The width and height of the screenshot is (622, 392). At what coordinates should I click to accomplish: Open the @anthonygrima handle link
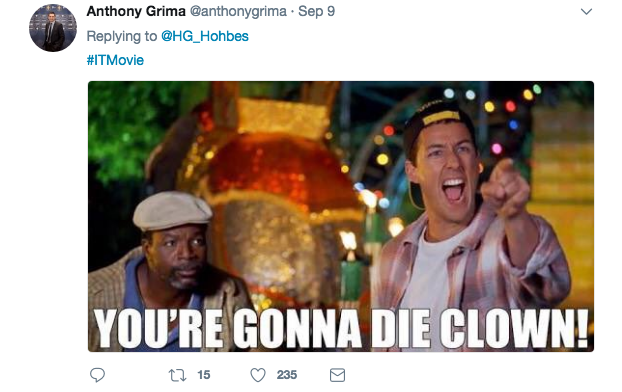click(238, 12)
